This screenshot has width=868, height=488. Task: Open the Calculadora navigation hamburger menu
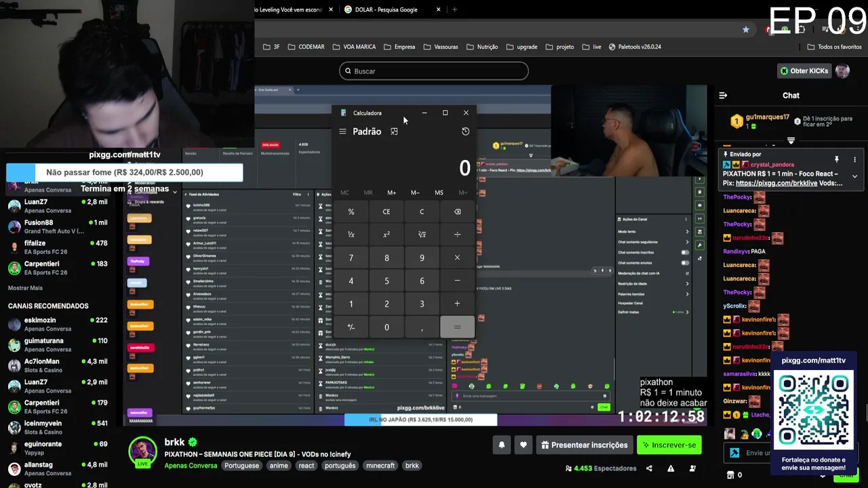point(342,131)
